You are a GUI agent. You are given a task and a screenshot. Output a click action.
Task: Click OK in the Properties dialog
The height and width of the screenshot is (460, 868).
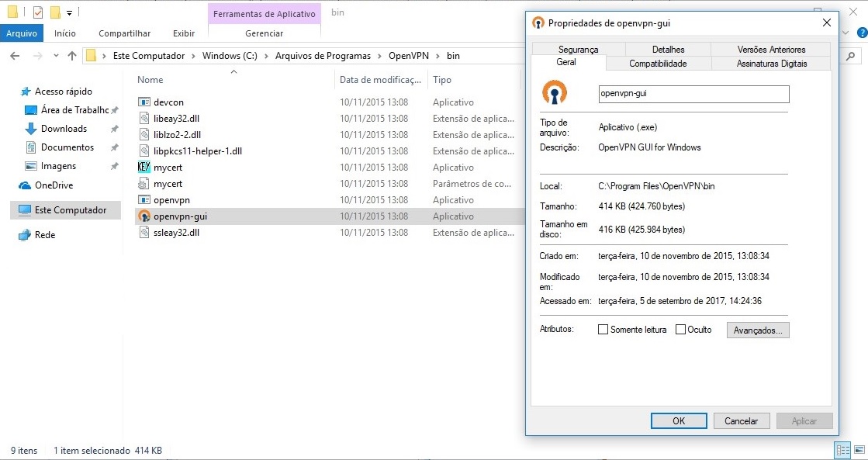679,420
